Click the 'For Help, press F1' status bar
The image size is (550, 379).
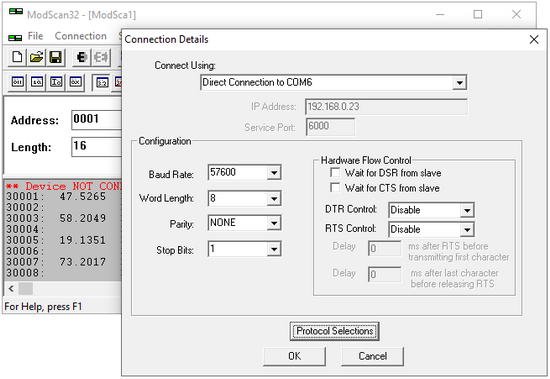(43, 307)
